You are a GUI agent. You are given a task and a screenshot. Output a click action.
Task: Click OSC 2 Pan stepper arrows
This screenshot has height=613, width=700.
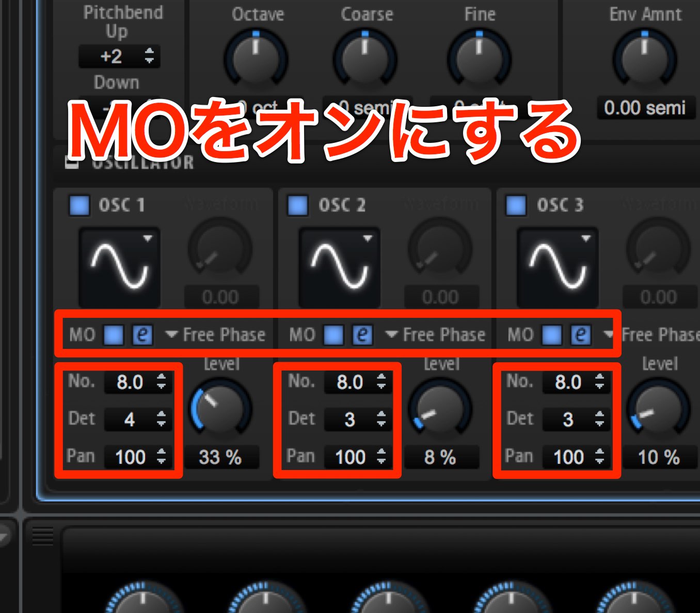(x=381, y=457)
